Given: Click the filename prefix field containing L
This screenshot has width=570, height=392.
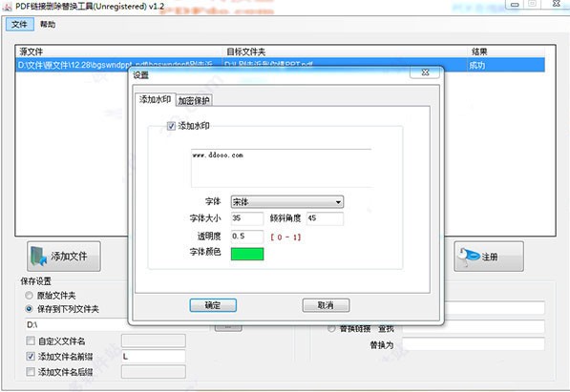Looking at the screenshot, I should pyautogui.click(x=154, y=357).
